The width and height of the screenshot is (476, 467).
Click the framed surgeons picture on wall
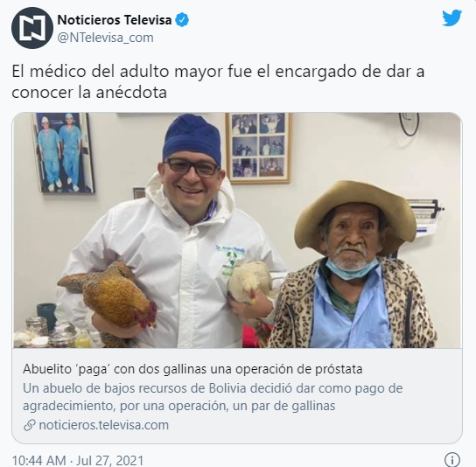pos(62,153)
